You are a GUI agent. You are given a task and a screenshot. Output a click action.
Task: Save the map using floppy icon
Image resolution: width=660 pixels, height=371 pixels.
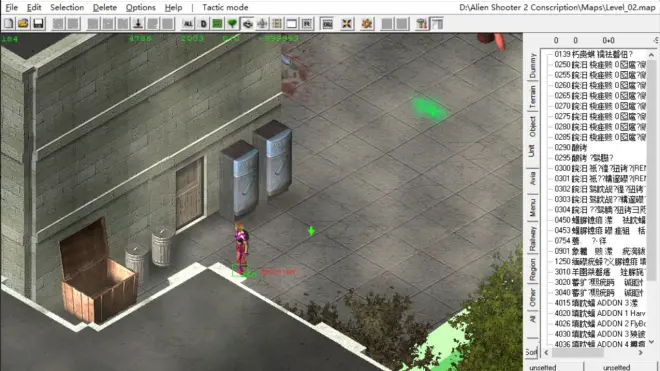tap(38, 24)
